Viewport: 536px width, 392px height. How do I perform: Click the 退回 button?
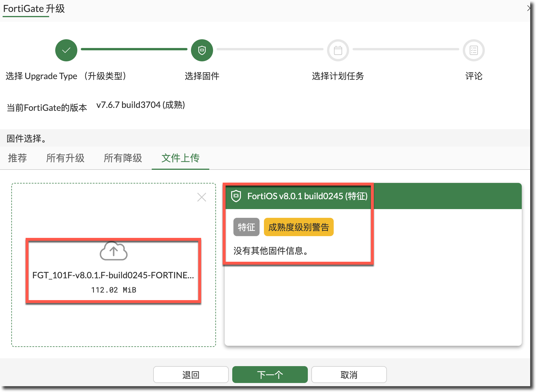[x=191, y=375]
